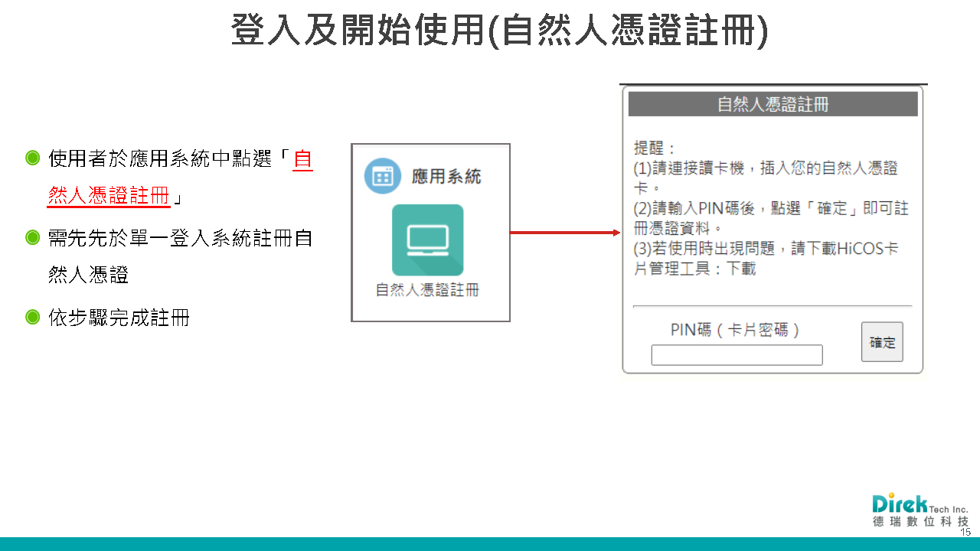
Task: Click instruction (1) 請連接讀卡機
Action: pos(766,178)
